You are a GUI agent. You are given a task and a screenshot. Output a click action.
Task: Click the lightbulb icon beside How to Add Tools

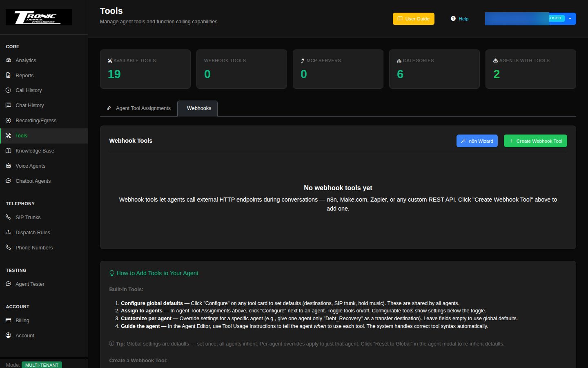coord(112,273)
